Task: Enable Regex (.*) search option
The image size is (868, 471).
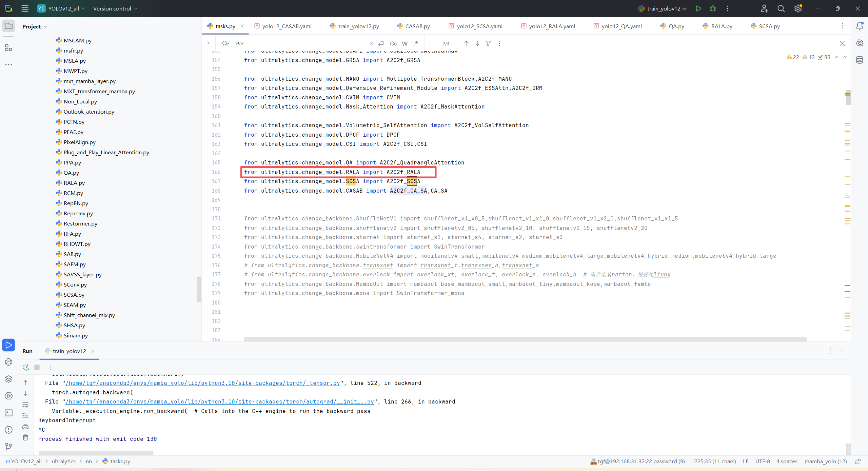Action: [416, 43]
